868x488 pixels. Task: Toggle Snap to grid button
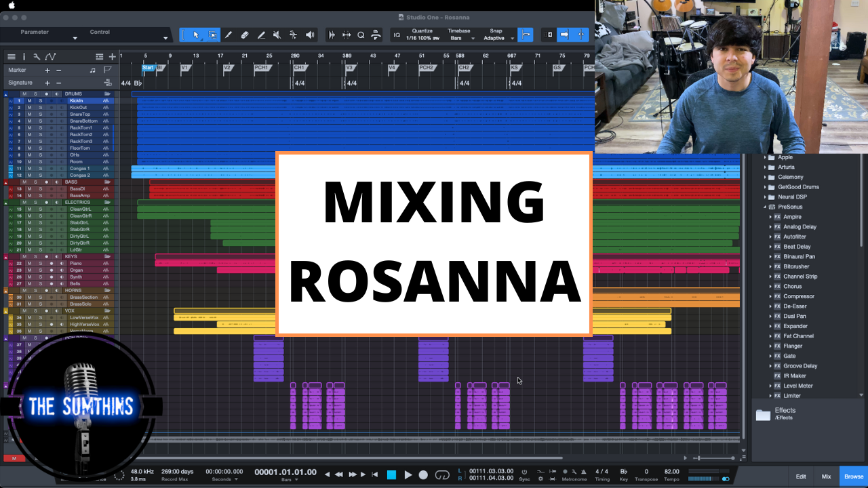tap(525, 35)
